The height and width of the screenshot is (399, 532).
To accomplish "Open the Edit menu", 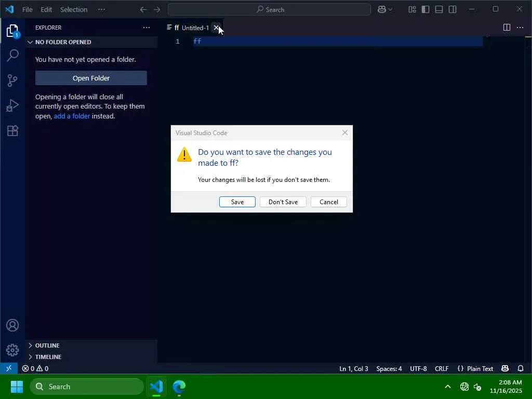I will coord(46,9).
